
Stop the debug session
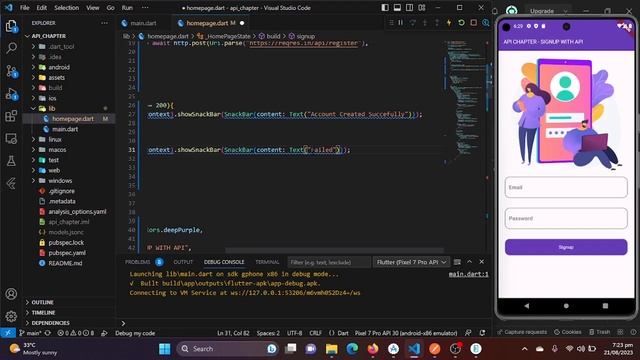tap(473, 23)
